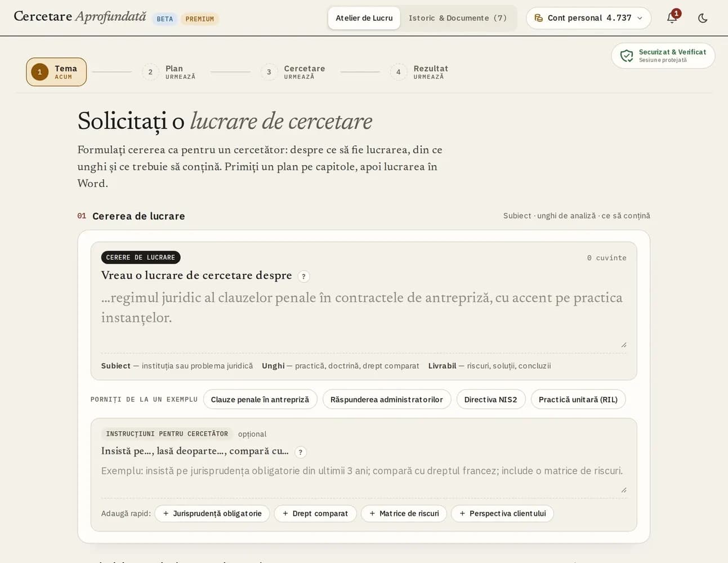Image resolution: width=728 pixels, height=563 pixels.
Task: Add Drept comparat quick instruction
Action: click(315, 513)
